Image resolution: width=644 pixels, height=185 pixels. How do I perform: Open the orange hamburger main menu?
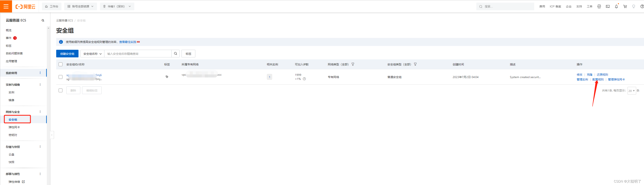(x=6, y=6)
